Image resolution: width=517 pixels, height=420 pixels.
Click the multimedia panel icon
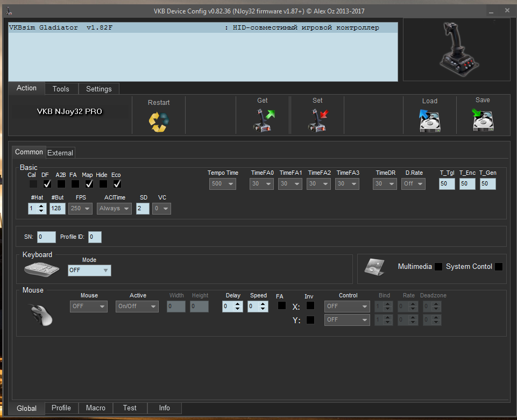click(374, 267)
